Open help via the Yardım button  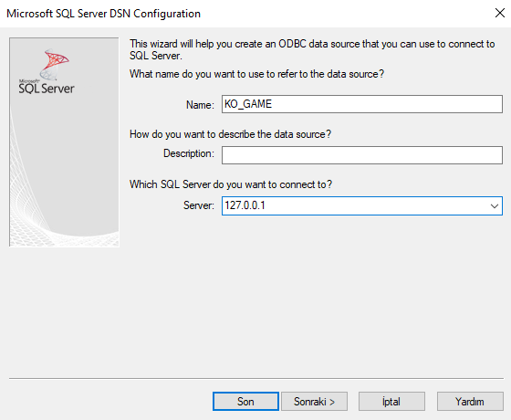point(470,402)
